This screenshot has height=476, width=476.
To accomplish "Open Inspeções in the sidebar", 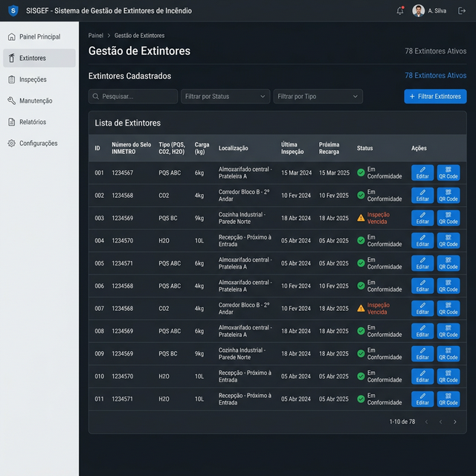I will tap(33, 80).
